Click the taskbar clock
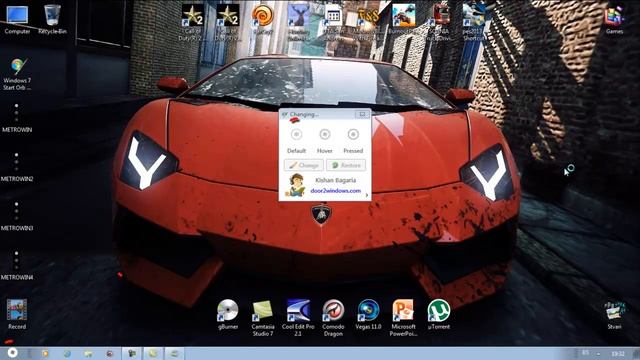 [x=617, y=353]
